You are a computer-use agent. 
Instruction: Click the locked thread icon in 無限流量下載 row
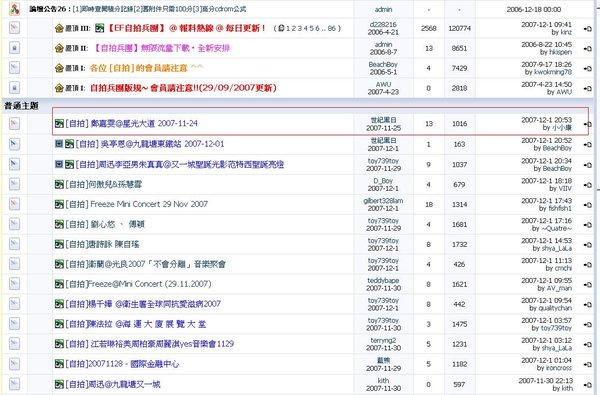coord(15,48)
